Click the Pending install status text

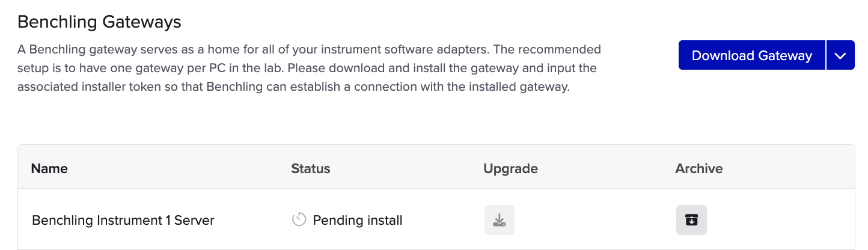coord(358,221)
